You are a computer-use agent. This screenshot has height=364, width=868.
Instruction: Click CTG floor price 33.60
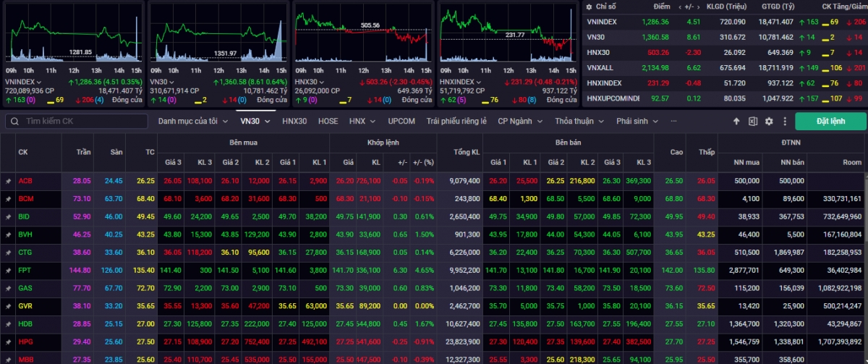(x=114, y=253)
